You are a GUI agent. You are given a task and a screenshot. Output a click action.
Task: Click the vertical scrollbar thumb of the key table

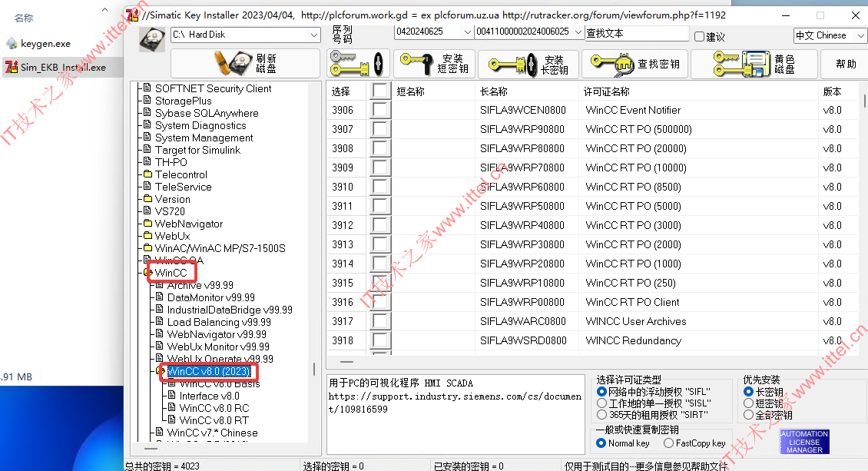(x=864, y=100)
